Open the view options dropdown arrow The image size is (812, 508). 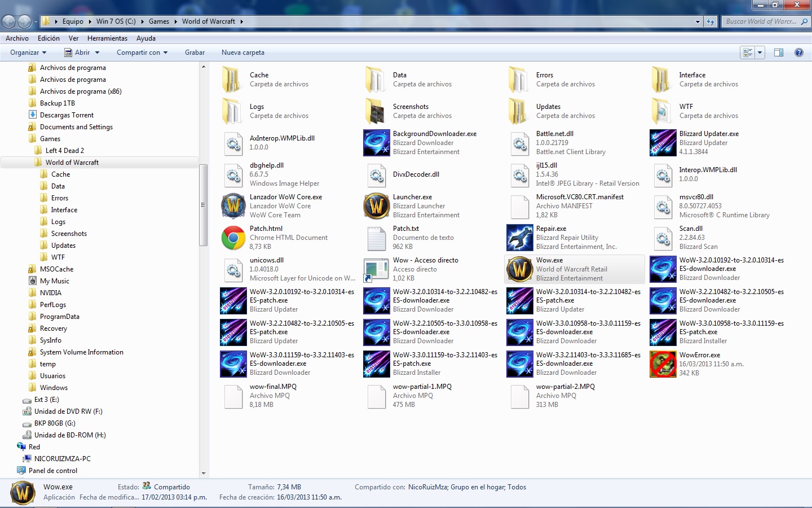pos(760,52)
